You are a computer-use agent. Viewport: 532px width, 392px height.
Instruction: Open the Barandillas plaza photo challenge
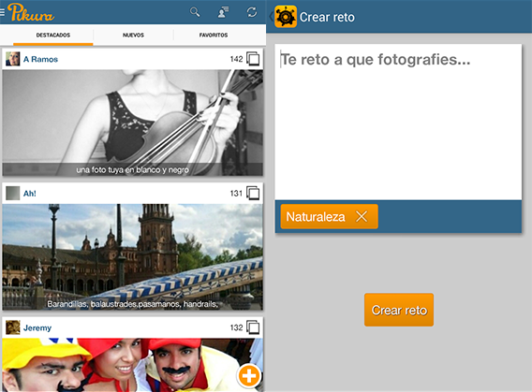point(133,257)
